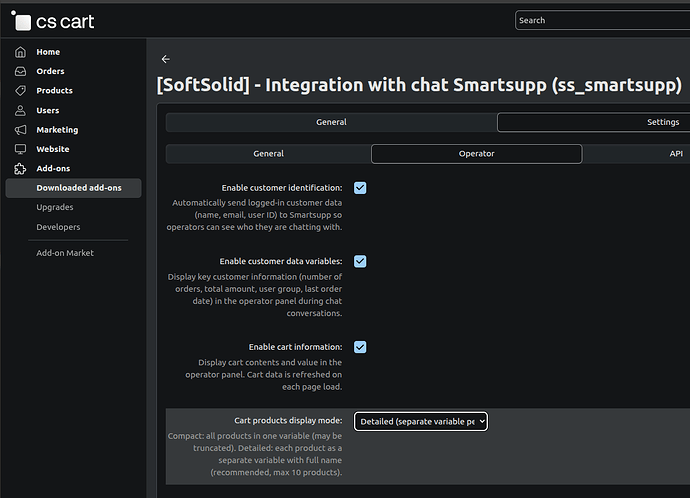The image size is (690, 498).
Task: Click the Website monitor icon
Action: pyautogui.click(x=20, y=149)
